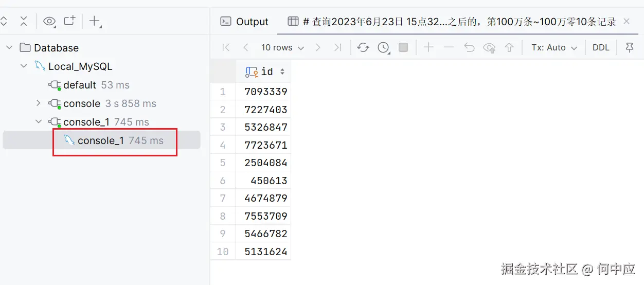This screenshot has height=285, width=644.
Task: Open the auto-refresh clock icon
Action: coord(384,47)
